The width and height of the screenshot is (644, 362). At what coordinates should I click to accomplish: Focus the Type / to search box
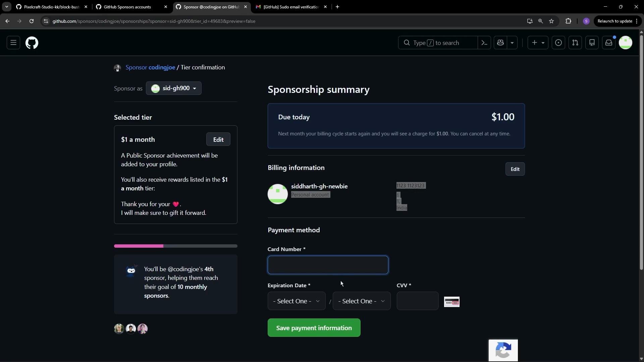[438, 43]
